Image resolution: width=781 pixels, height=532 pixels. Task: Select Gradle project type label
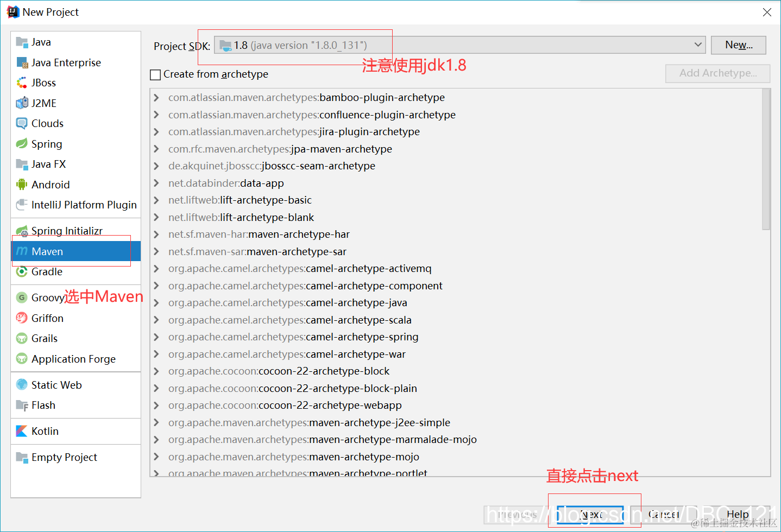click(x=47, y=271)
